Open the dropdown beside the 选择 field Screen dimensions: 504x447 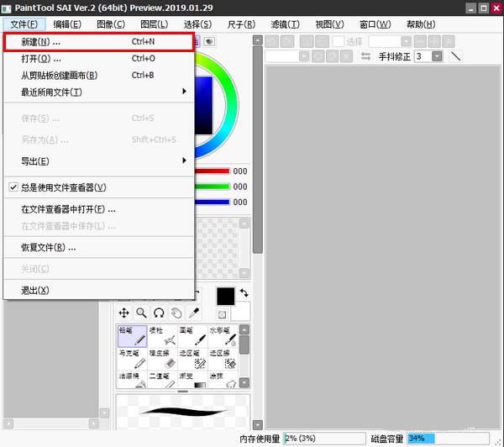(407, 41)
